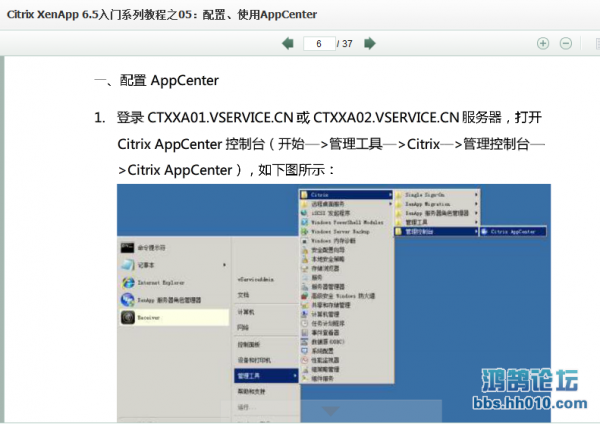Click the translucent down arrow at page bottom
The width and height of the screenshot is (600, 424).
coord(331,411)
